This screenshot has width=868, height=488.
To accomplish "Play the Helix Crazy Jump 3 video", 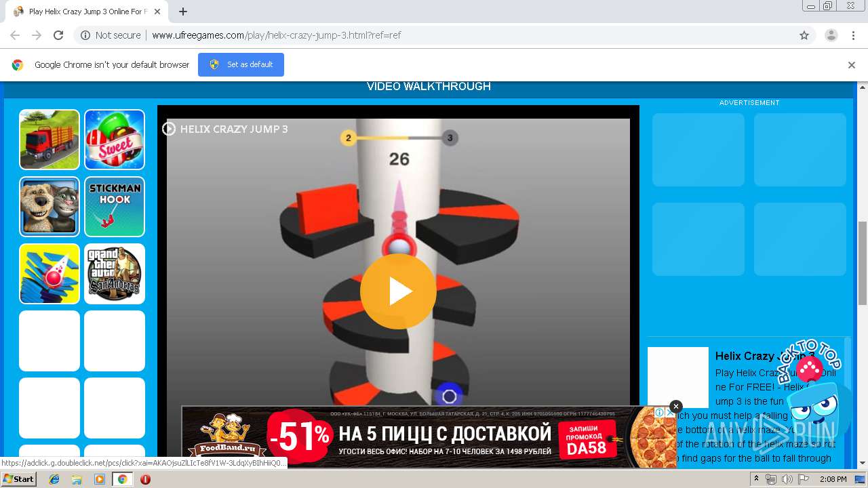I will pyautogui.click(x=398, y=291).
